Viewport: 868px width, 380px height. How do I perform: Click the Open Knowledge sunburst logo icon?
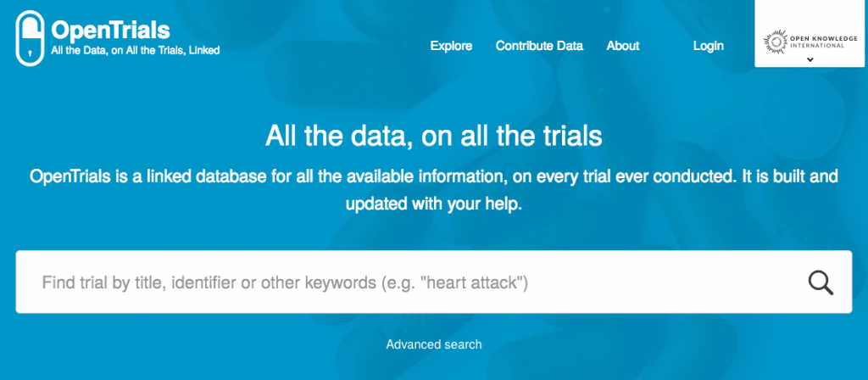point(775,42)
